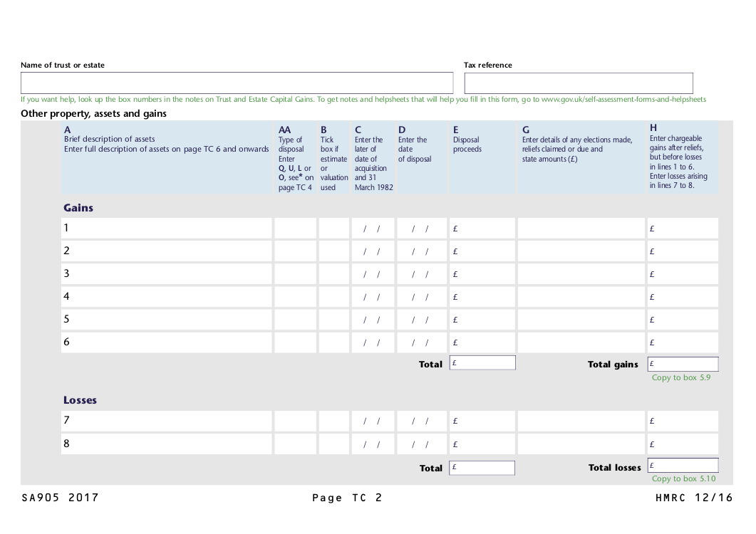Click the Total losses box
Viewport: 756px width, 534px height.
pyautogui.click(x=683, y=465)
